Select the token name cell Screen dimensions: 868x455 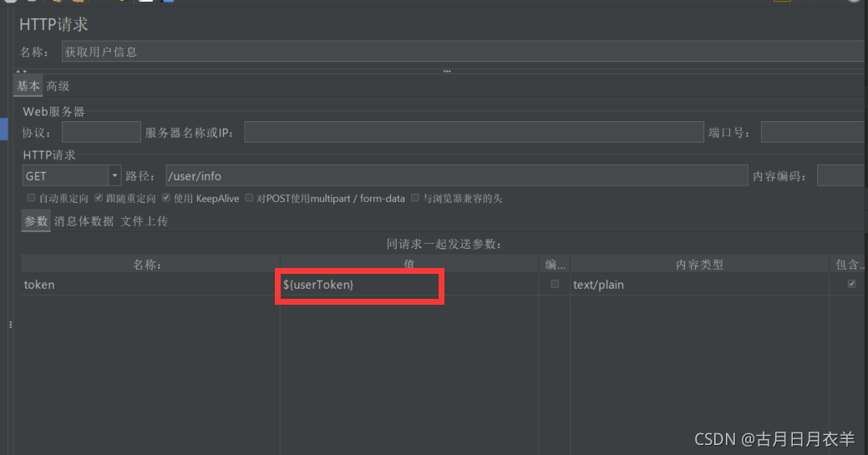[150, 285]
